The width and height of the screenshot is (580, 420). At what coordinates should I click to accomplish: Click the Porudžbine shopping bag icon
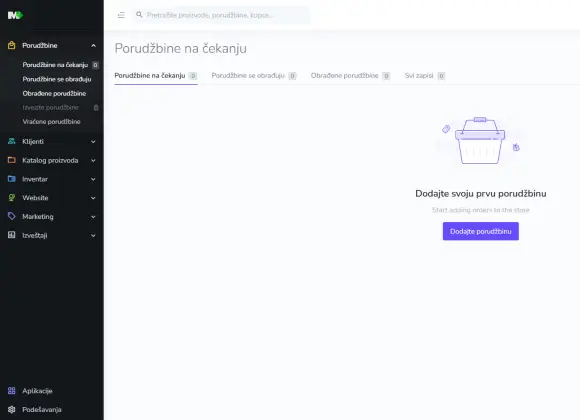tap(11, 46)
